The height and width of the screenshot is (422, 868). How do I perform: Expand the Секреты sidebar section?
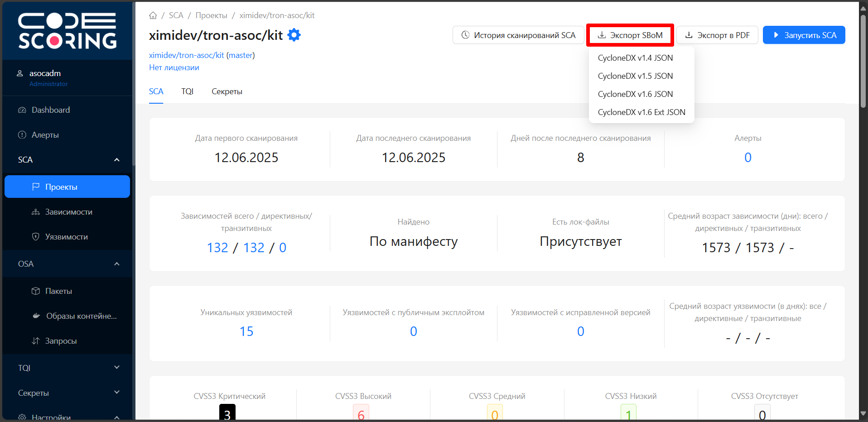coord(116,393)
